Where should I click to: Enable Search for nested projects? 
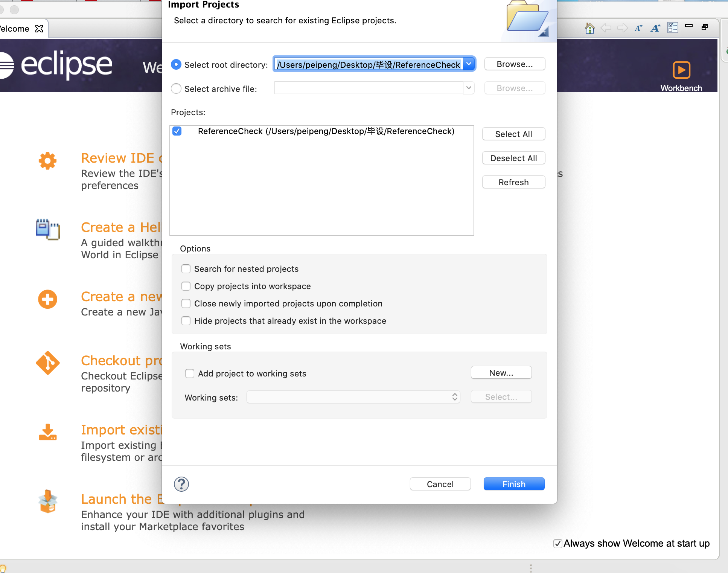[186, 269]
